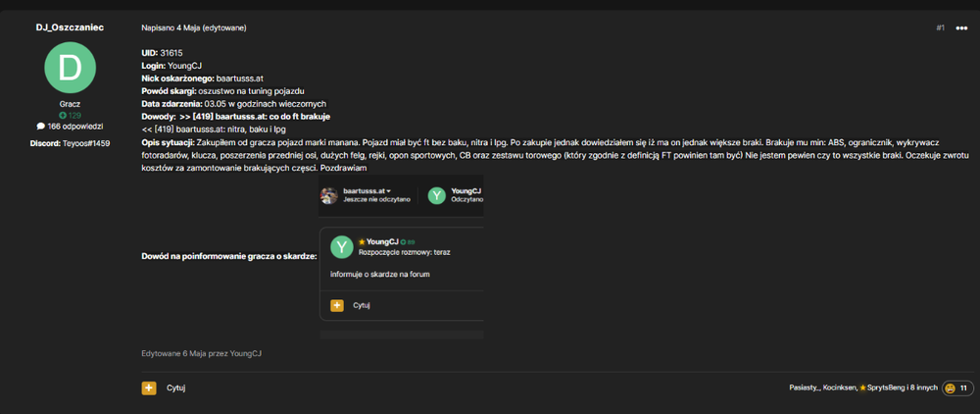Expand the baartusss.at dropdown in the embedded message
Screen dimensions: 980x414
(x=389, y=190)
